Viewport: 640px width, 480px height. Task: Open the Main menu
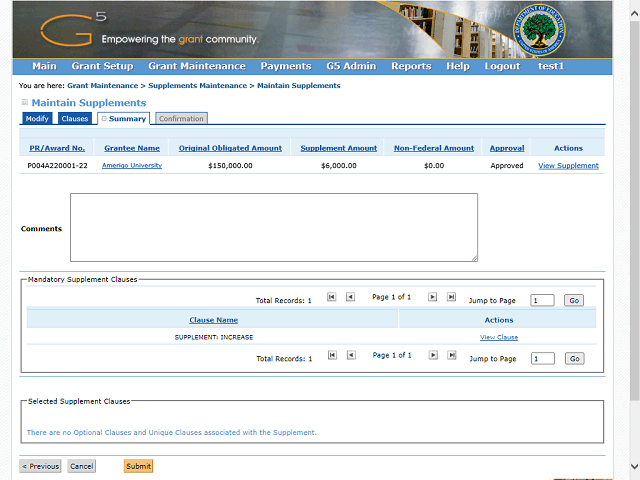44,66
